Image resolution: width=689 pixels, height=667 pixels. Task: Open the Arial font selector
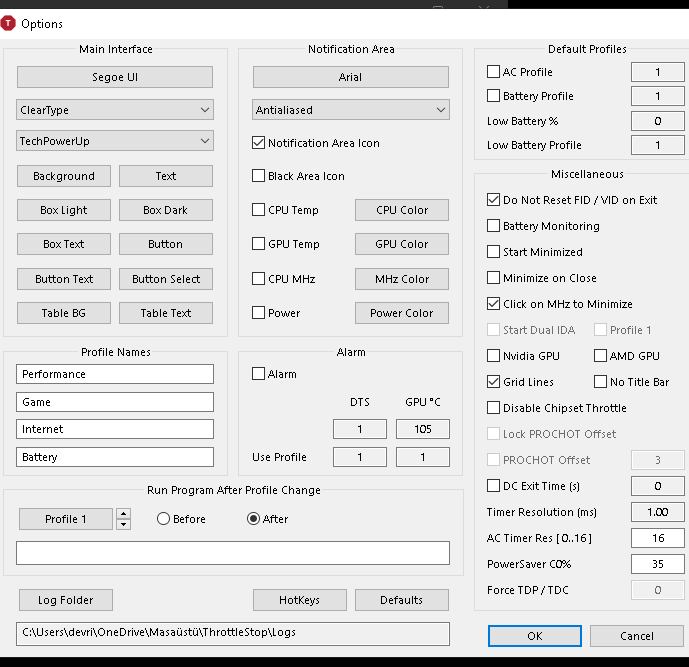pyautogui.click(x=351, y=77)
